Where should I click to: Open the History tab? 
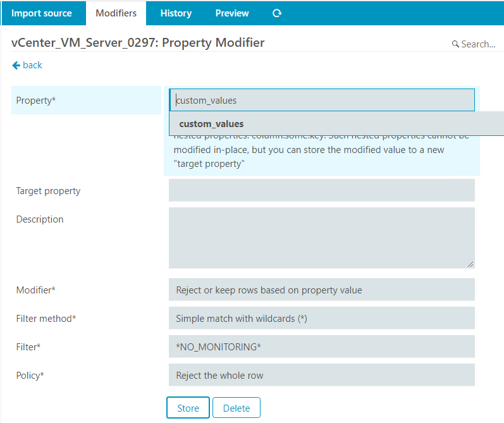[x=176, y=13]
